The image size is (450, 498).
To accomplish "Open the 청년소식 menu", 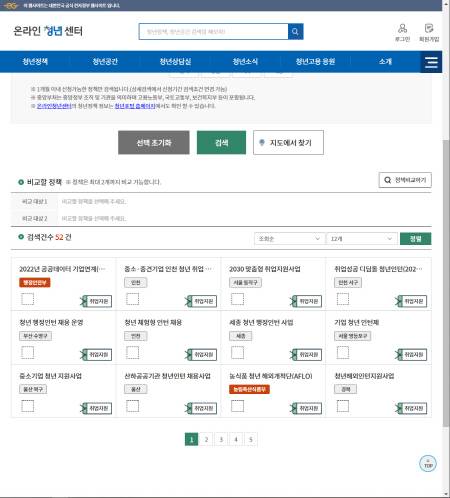I will point(245,62).
